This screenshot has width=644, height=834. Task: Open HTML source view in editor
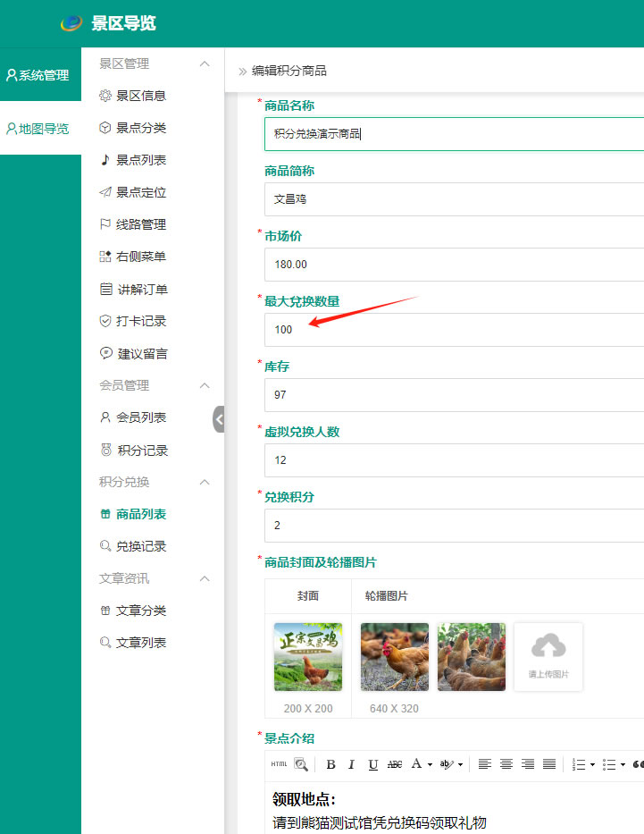coord(279,764)
